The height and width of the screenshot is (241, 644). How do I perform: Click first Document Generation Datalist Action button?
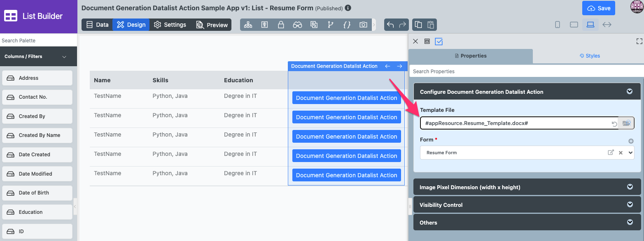click(346, 98)
